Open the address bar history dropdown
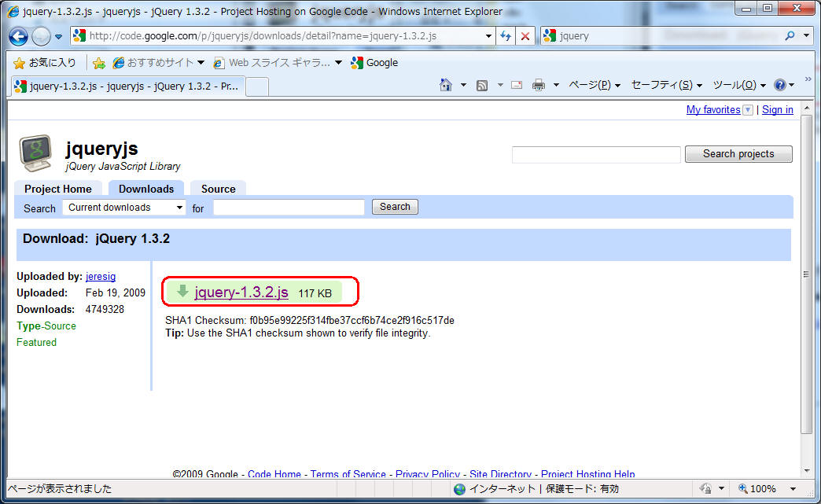The width and height of the screenshot is (821, 504). coord(488,36)
